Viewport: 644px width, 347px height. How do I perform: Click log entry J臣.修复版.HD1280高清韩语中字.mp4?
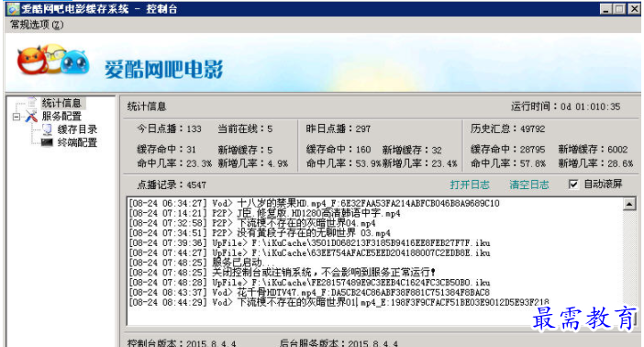coord(264,213)
